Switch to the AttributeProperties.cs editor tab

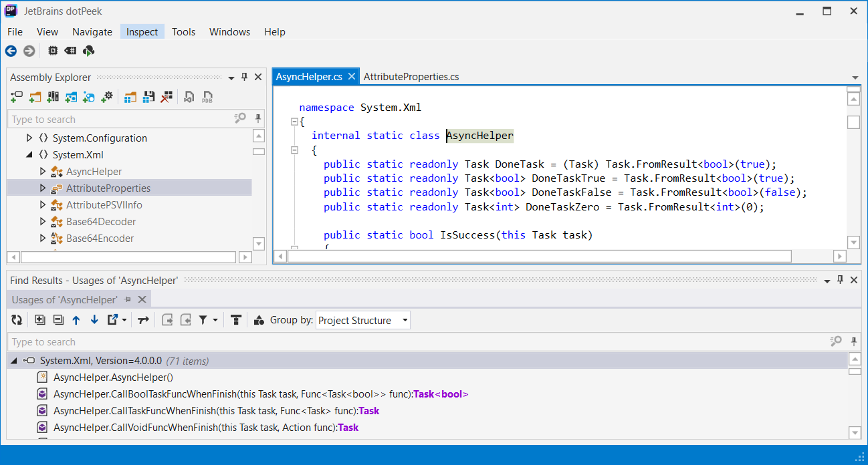tap(411, 76)
